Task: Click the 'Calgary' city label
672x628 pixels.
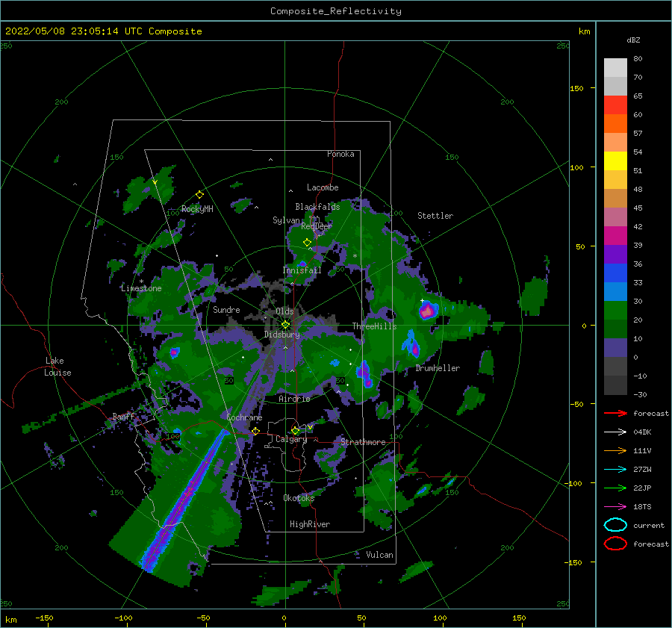Action: (x=291, y=439)
